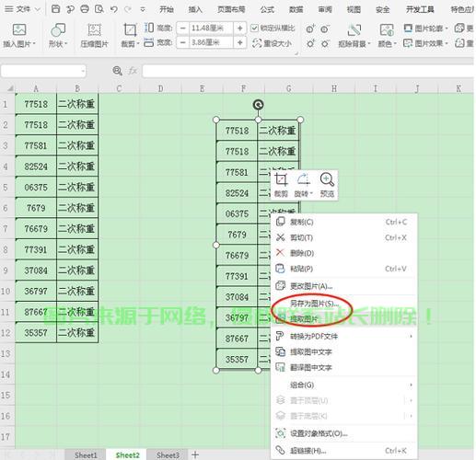
Task: Click the Remove Background icon
Action: click(x=354, y=30)
